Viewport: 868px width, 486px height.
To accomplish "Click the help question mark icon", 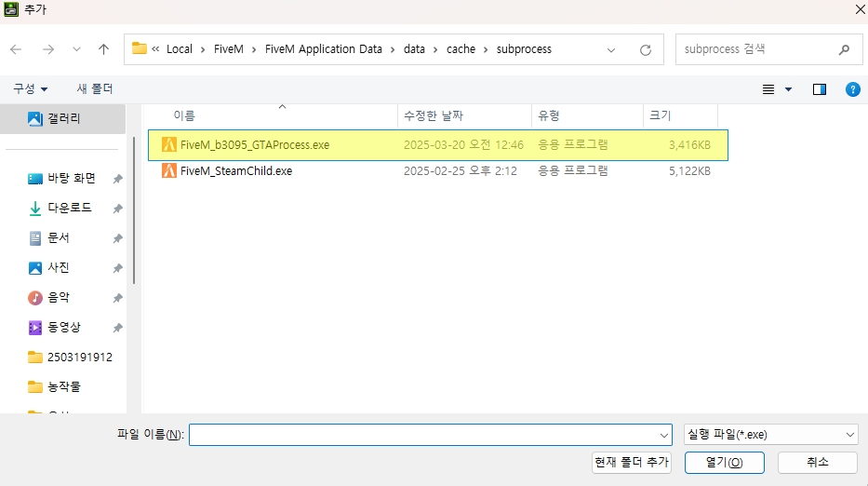I will (852, 89).
